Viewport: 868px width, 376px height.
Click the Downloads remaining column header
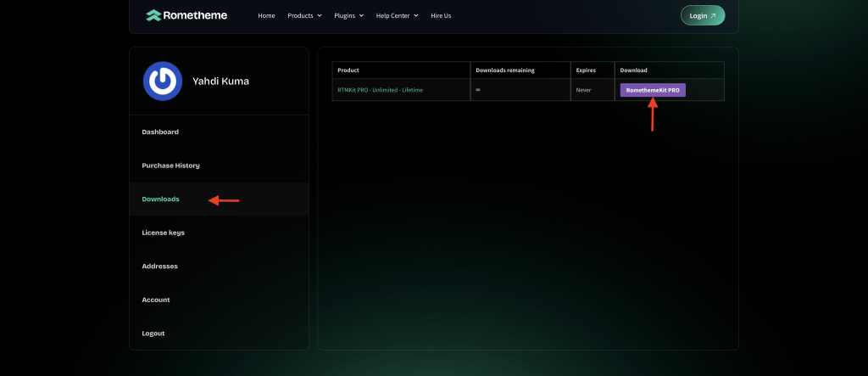[504, 70]
